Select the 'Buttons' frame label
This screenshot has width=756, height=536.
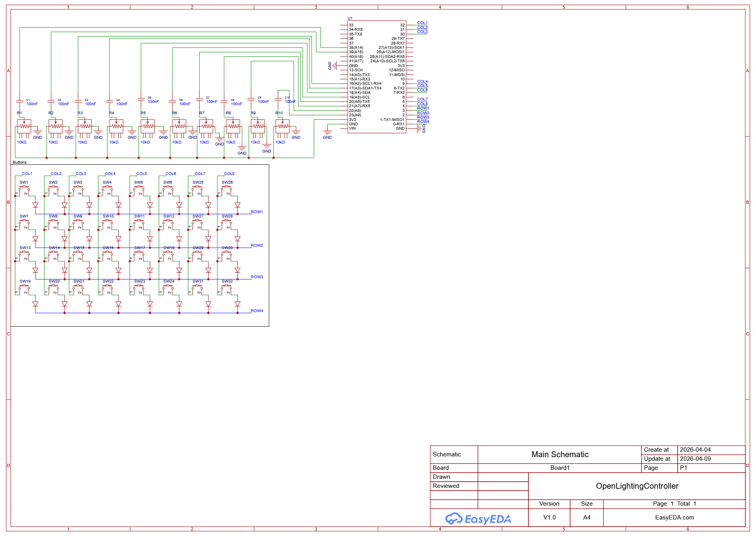click(20, 162)
